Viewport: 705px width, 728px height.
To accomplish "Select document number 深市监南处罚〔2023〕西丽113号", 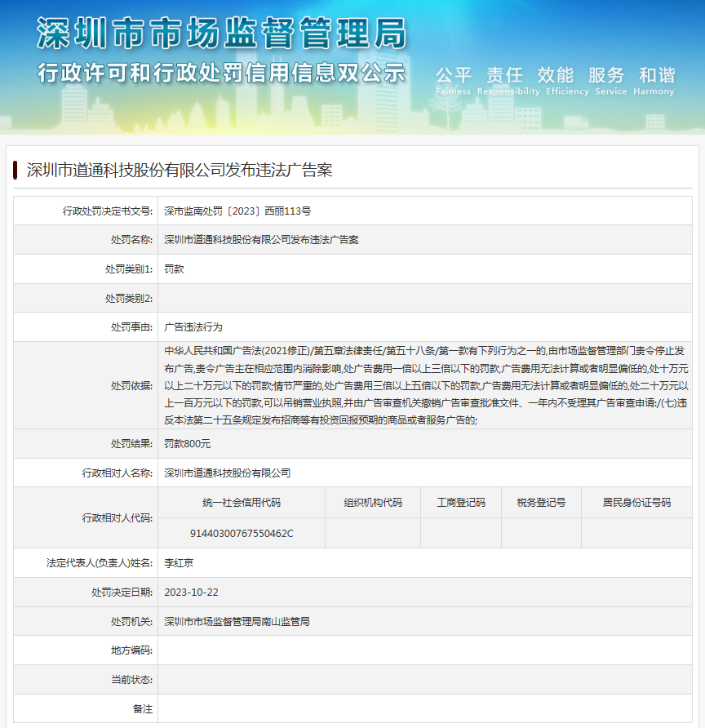I will point(237,211).
